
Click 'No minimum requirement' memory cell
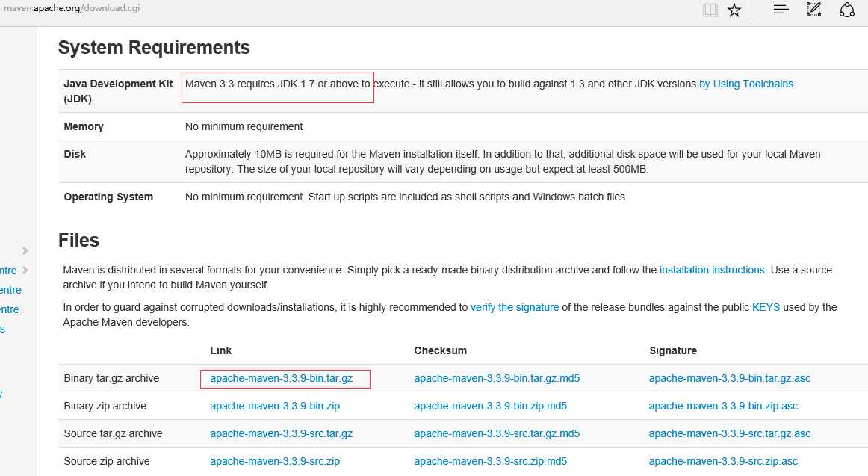pos(244,126)
